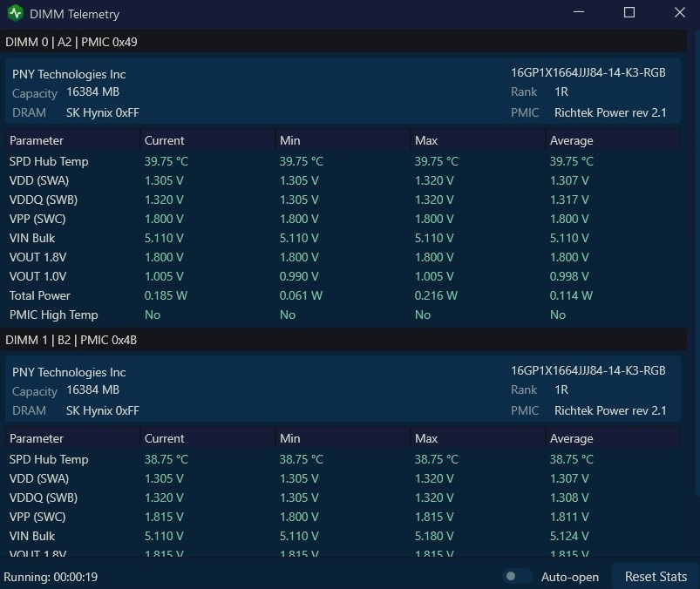Click the Auto-open label

[x=569, y=577]
